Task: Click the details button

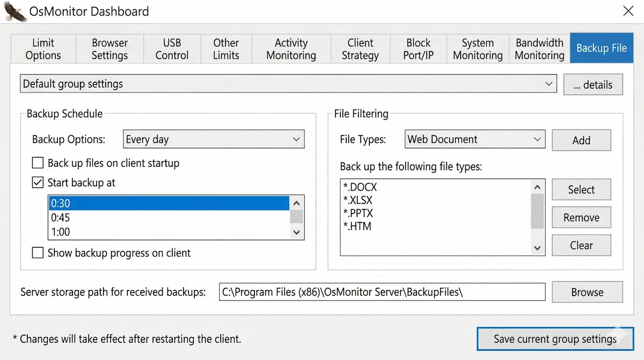Action: coord(593,84)
